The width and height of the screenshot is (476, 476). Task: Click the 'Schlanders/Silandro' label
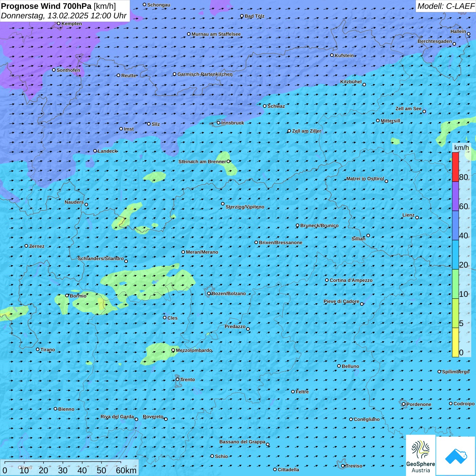101,258
